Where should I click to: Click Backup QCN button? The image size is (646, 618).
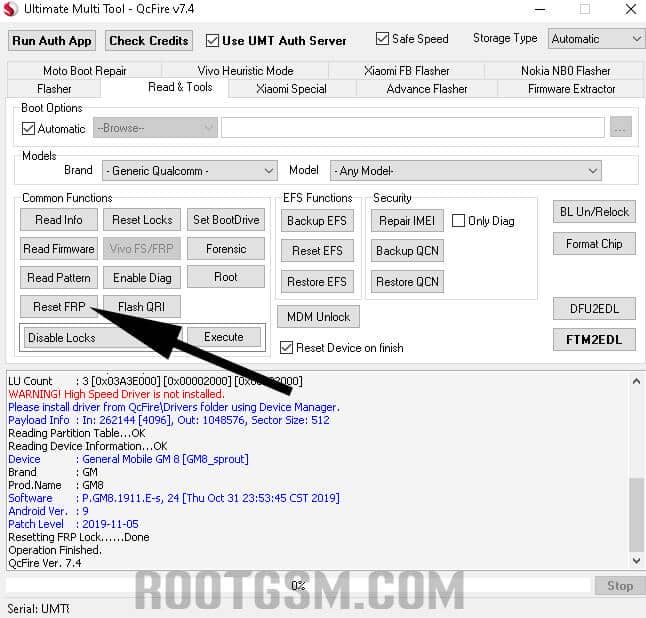coord(407,250)
